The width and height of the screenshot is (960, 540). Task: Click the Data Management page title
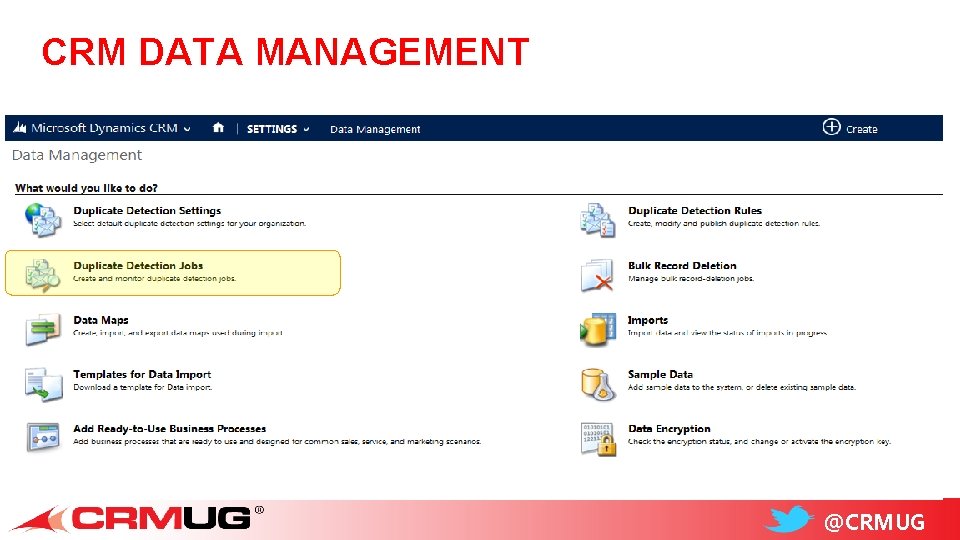[x=77, y=156]
